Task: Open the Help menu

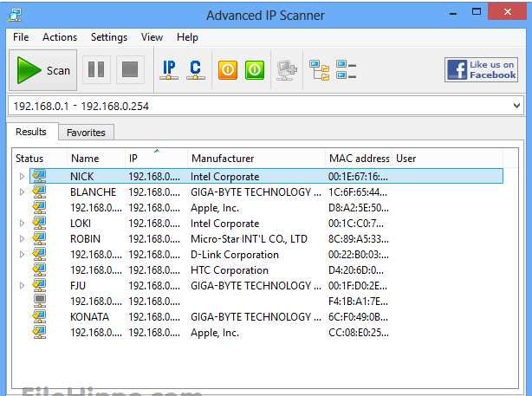Action: (187, 37)
